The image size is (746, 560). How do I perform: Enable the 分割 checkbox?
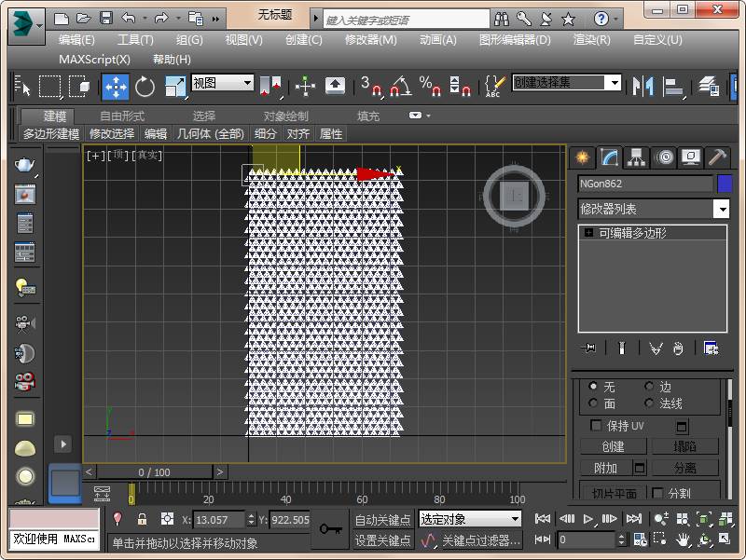(x=657, y=493)
